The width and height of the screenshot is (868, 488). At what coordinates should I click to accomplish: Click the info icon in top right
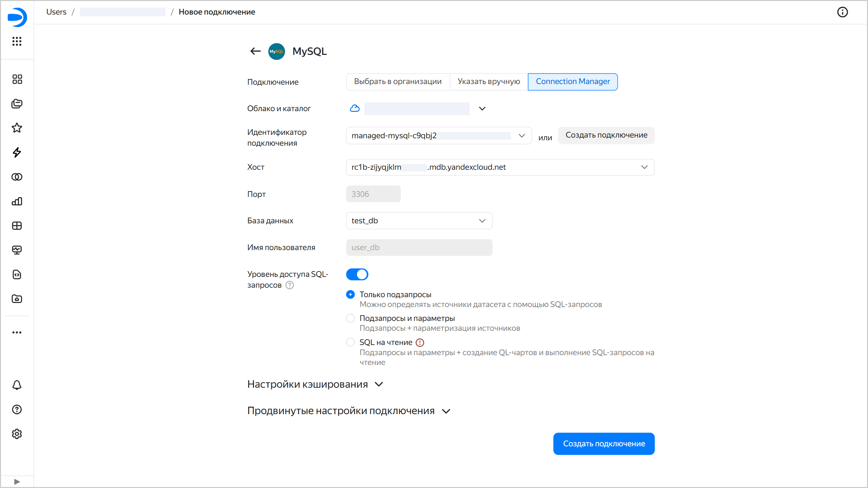pyautogui.click(x=843, y=12)
